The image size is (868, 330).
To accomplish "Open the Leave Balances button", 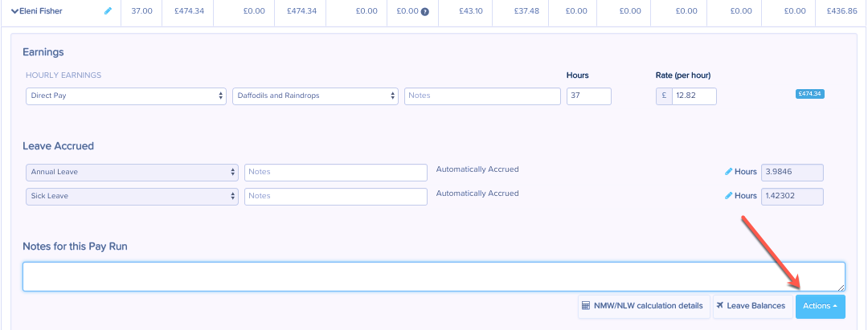I will [752, 306].
